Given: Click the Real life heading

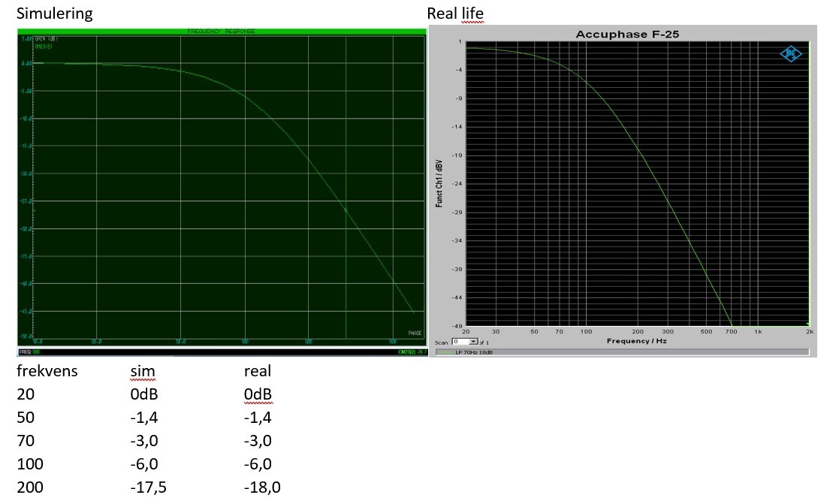Looking at the screenshot, I should pos(455,14).
